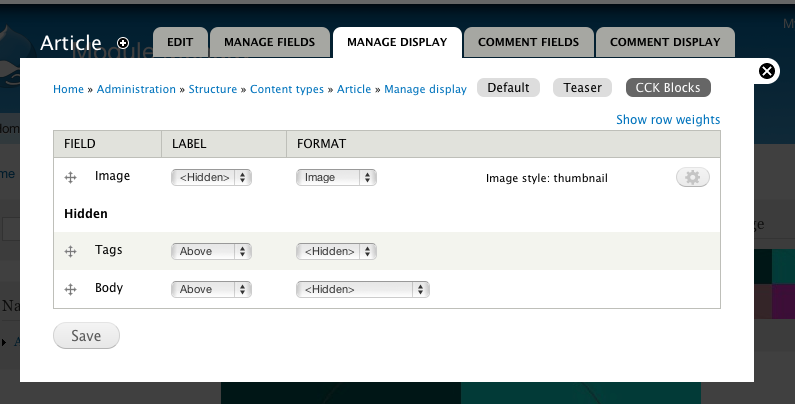The image size is (795, 404).
Task: Select the CCK Blocks view mode
Action: 667,88
